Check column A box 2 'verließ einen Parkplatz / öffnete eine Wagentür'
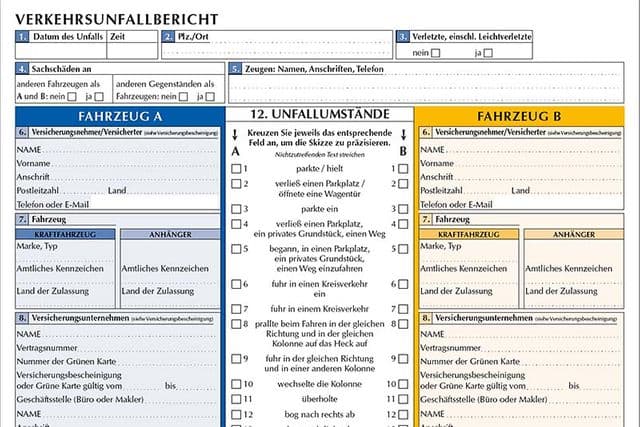 point(236,184)
